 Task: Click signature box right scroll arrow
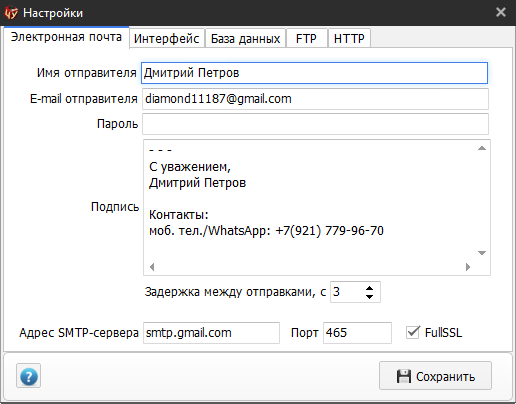[468, 267]
